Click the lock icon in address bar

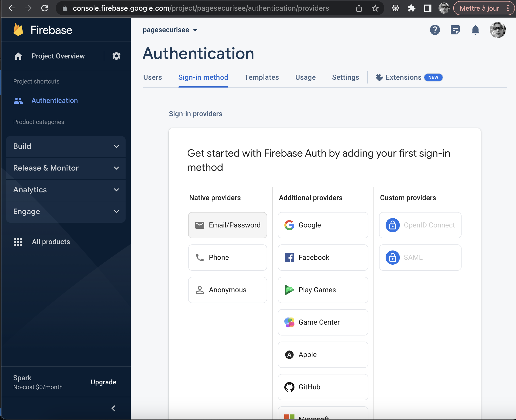[x=65, y=8]
